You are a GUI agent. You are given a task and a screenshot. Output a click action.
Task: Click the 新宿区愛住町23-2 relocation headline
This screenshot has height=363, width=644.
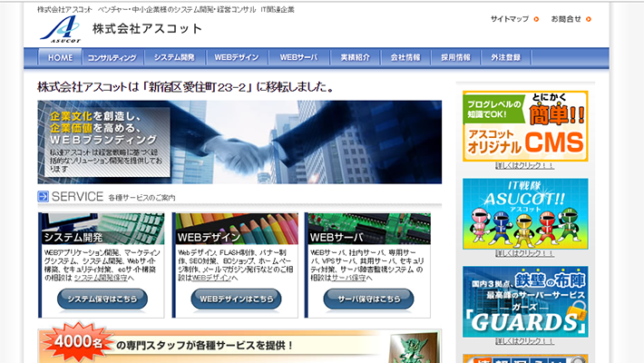(186, 87)
